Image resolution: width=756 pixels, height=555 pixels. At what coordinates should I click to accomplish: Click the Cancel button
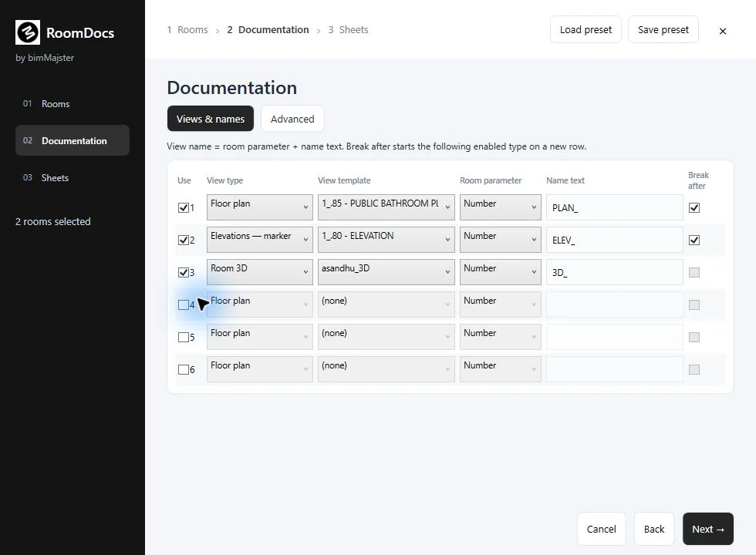tap(601, 529)
